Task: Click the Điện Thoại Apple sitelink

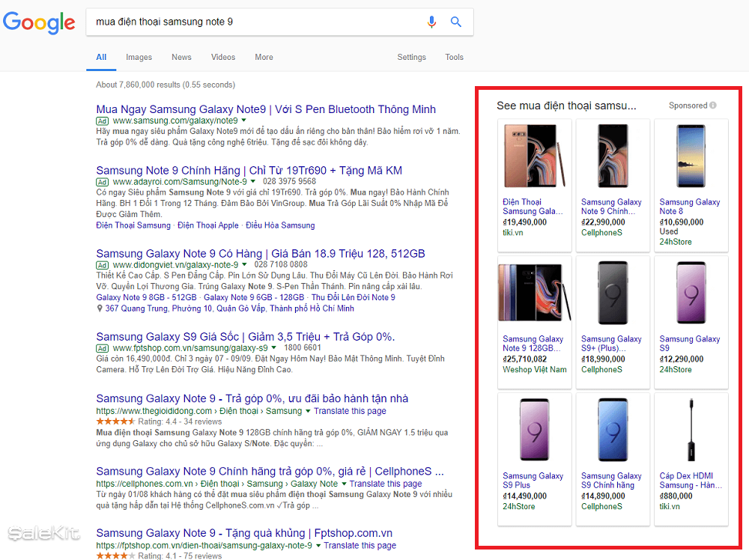Action: click(x=205, y=225)
